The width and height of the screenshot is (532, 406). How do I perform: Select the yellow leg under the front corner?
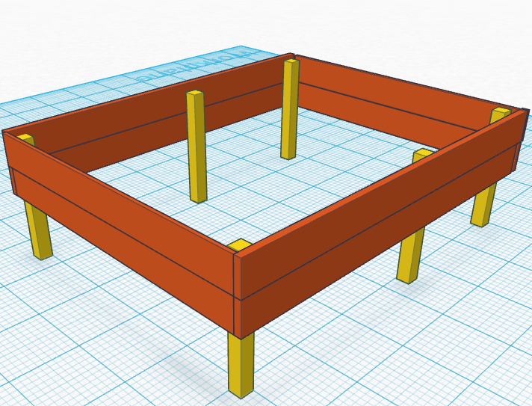[x=241, y=365]
